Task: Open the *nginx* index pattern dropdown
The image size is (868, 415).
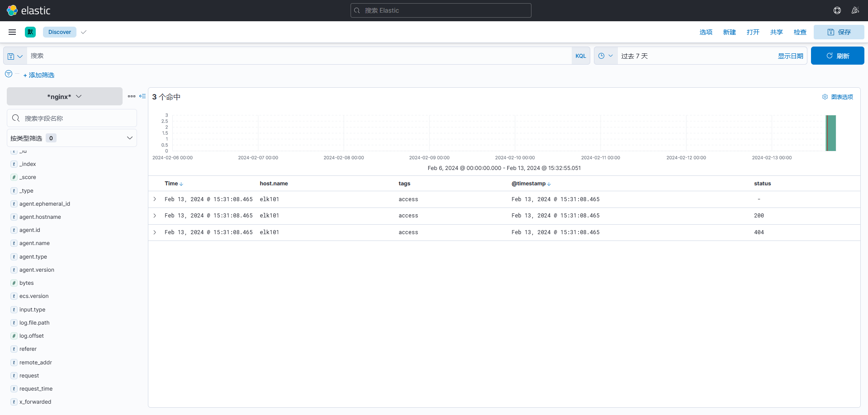Action: (65, 96)
